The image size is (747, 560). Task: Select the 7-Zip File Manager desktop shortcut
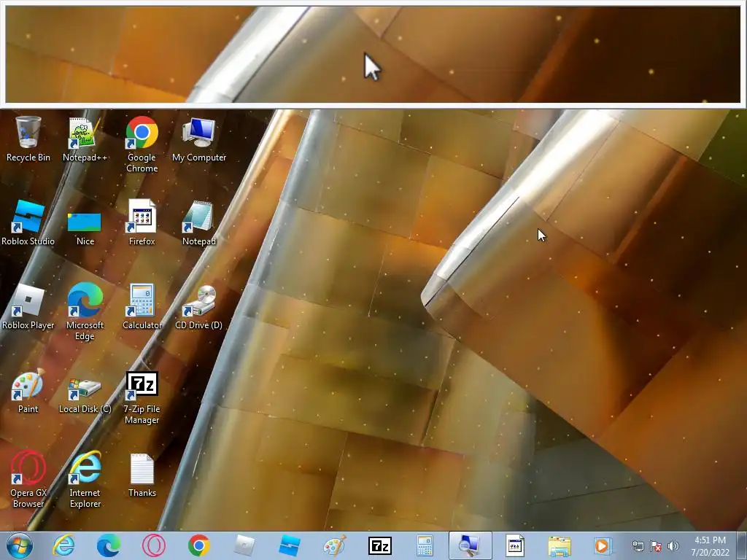pyautogui.click(x=142, y=397)
